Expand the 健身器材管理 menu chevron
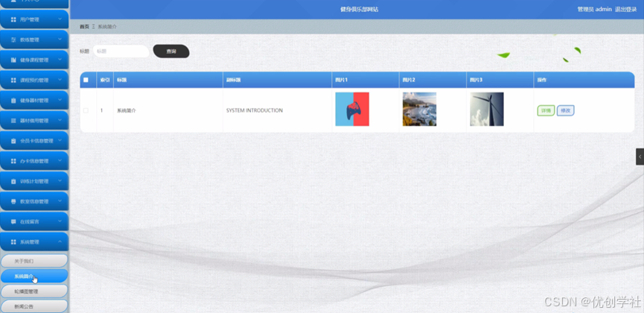This screenshot has width=644, height=313. pyautogui.click(x=60, y=100)
